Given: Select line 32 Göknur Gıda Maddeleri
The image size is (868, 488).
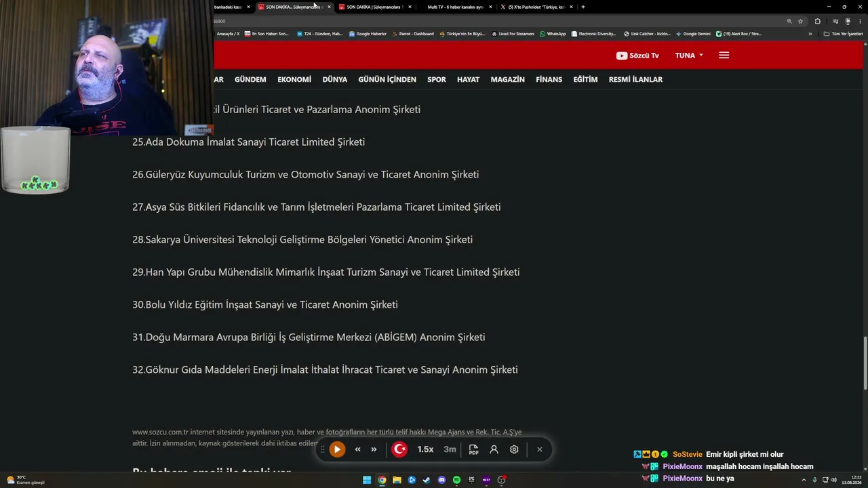Looking at the screenshot, I should pos(325,369).
